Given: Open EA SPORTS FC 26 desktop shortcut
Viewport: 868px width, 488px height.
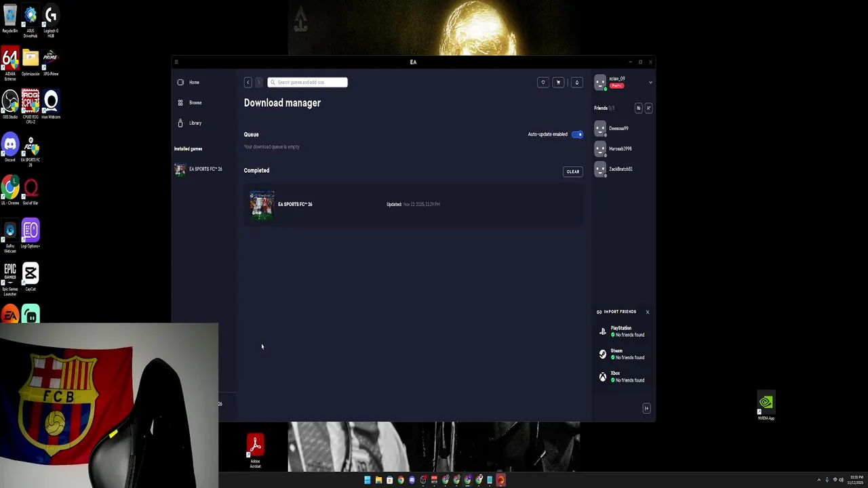Looking at the screenshot, I should [31, 150].
